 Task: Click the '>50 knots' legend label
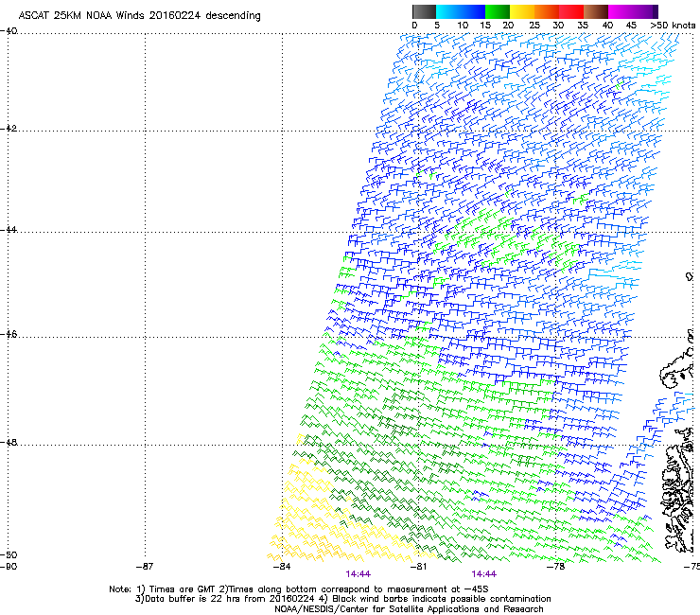point(673,26)
